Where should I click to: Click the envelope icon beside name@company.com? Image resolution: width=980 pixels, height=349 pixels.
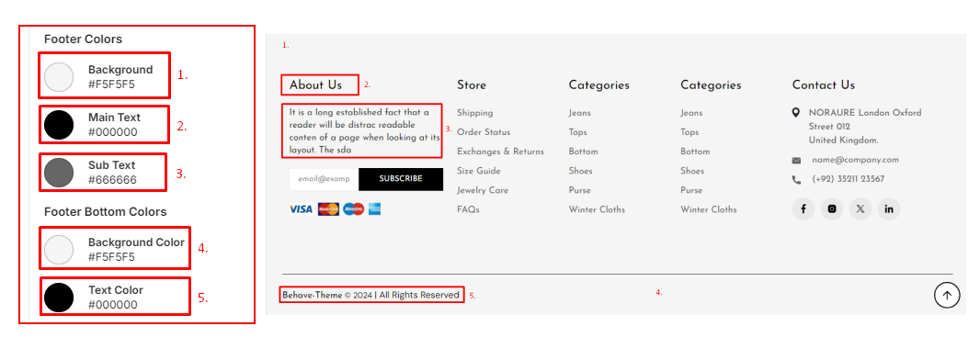tap(796, 161)
